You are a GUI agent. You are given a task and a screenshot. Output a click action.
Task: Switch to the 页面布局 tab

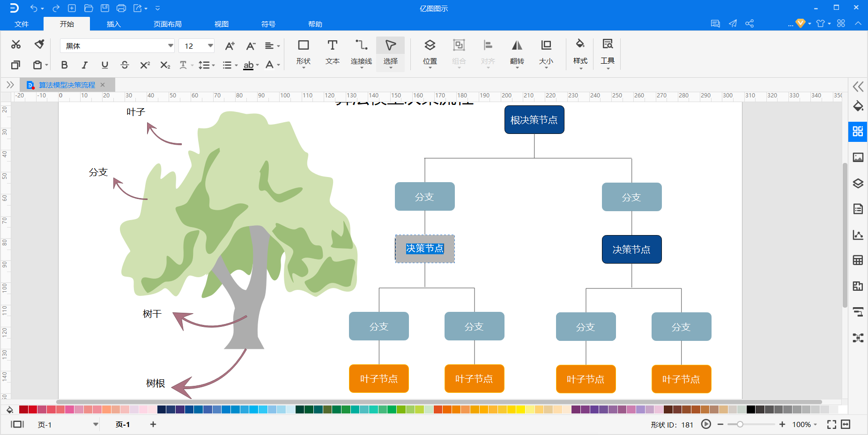click(168, 24)
